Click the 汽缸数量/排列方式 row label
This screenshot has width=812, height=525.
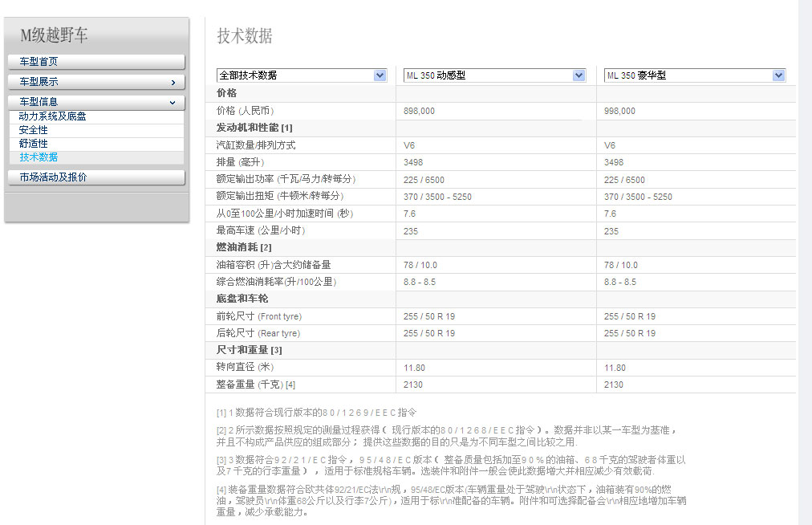pyautogui.click(x=256, y=145)
